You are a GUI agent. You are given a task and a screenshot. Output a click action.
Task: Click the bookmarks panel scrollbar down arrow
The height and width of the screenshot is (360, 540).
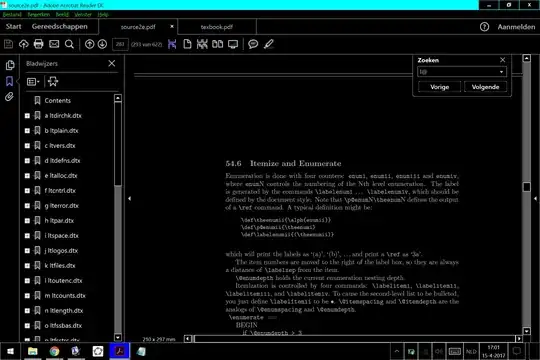pos(118,337)
